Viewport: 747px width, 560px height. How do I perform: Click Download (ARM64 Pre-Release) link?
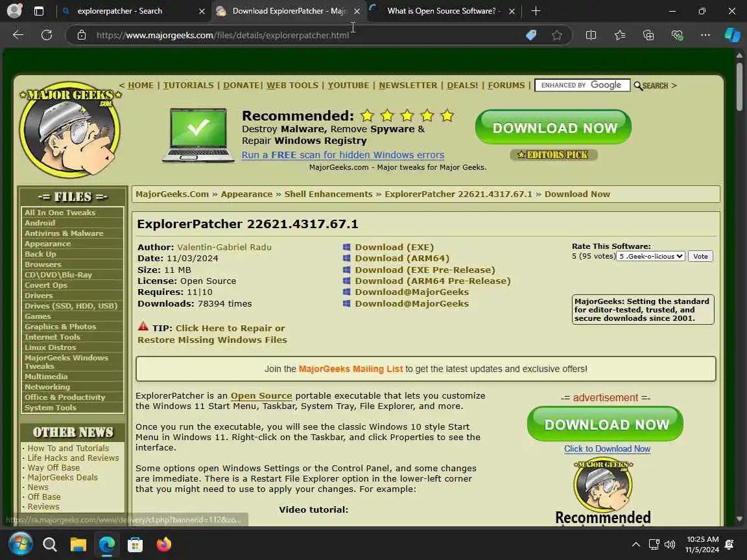433,281
